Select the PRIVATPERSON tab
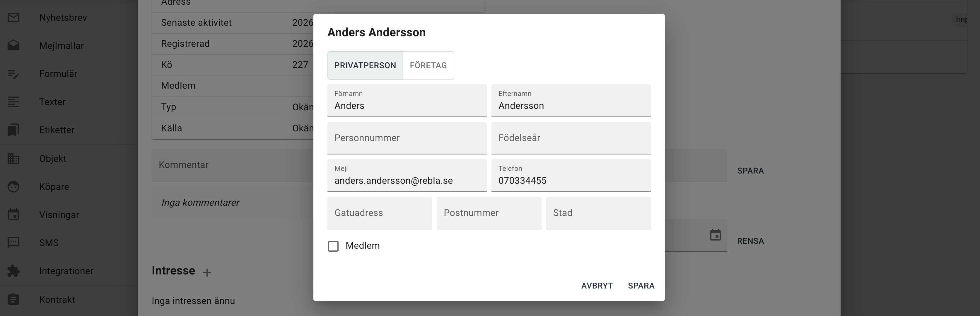The width and height of the screenshot is (980, 316). (x=365, y=66)
